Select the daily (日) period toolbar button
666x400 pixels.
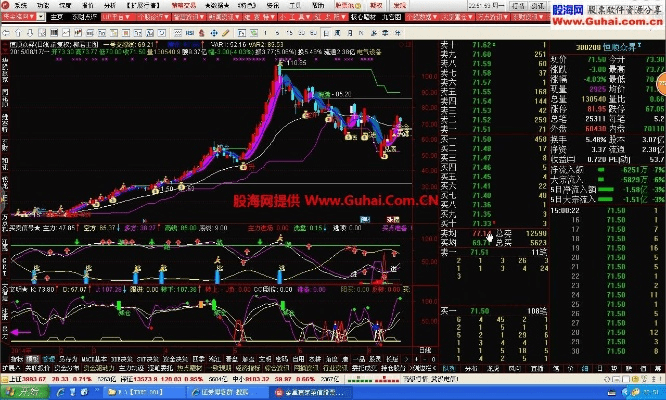pyautogui.click(x=326, y=33)
